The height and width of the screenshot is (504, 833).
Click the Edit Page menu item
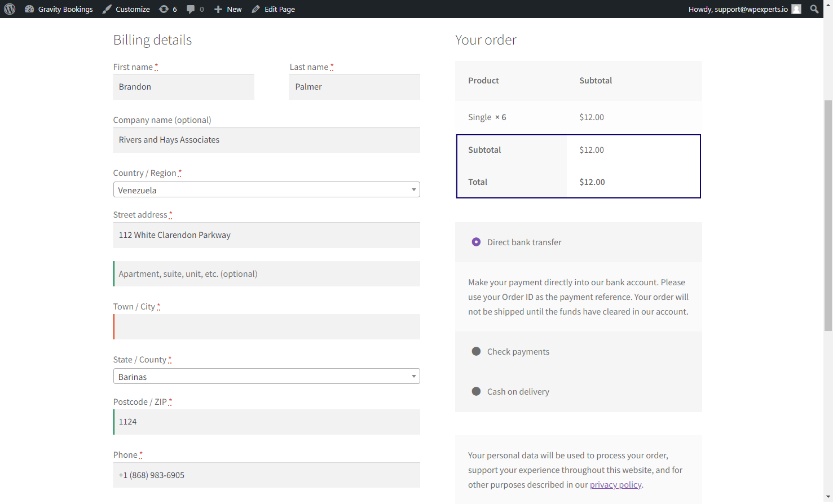tap(274, 9)
